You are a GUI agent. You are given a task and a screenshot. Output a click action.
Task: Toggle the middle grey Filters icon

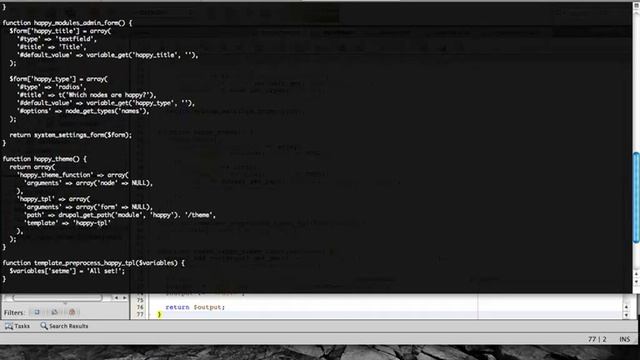click(x=54, y=313)
